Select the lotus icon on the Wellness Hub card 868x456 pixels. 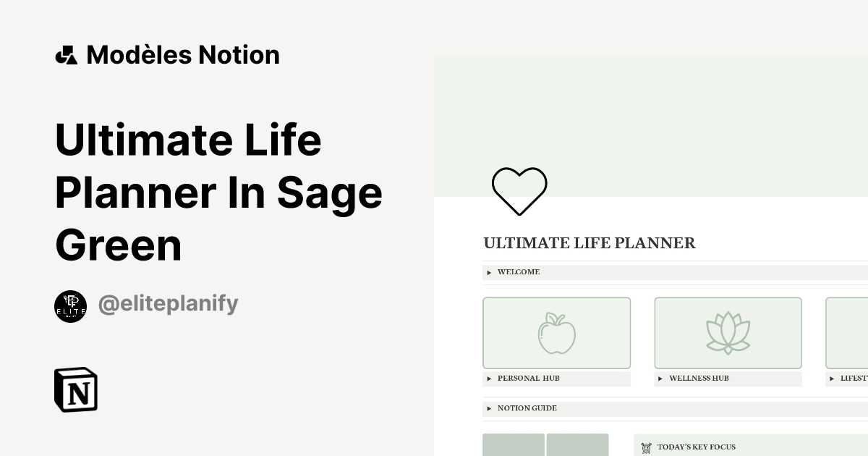pos(728,332)
